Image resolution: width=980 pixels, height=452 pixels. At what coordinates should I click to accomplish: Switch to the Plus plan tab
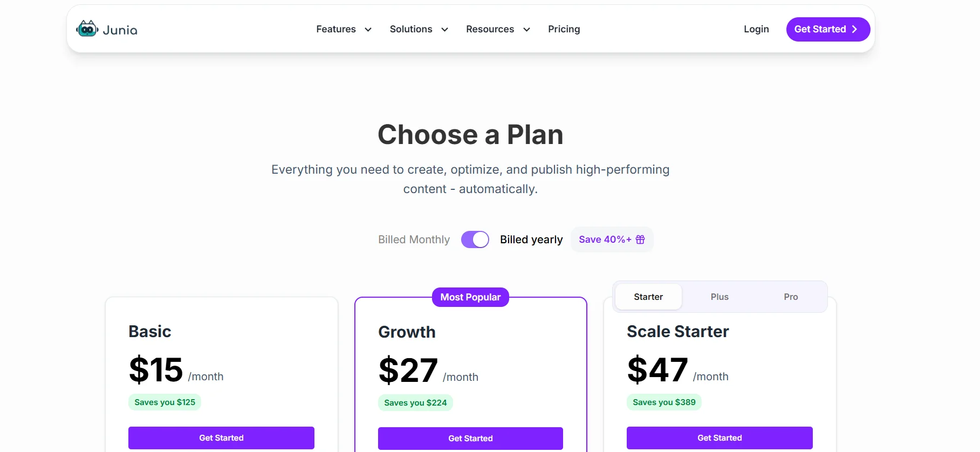pos(719,297)
